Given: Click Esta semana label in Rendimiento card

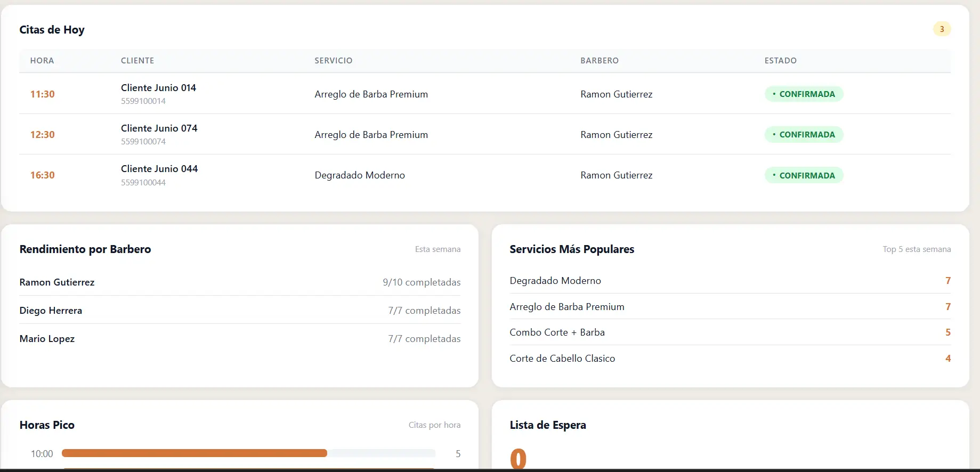Looking at the screenshot, I should tap(438, 249).
